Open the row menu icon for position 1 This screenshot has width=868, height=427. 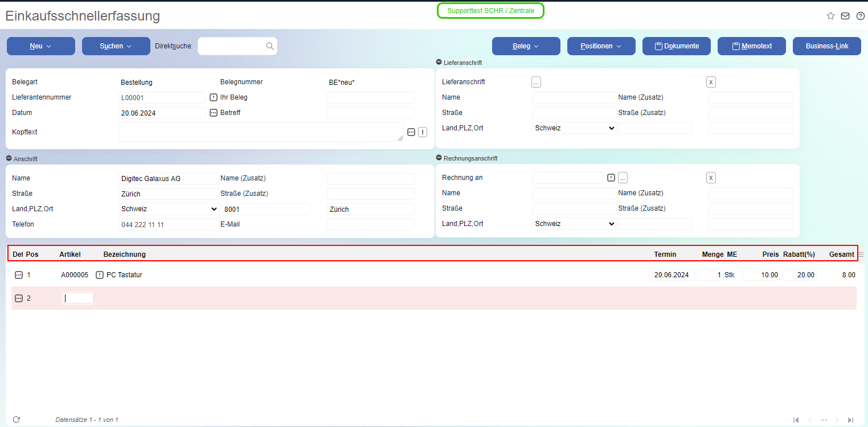19,275
